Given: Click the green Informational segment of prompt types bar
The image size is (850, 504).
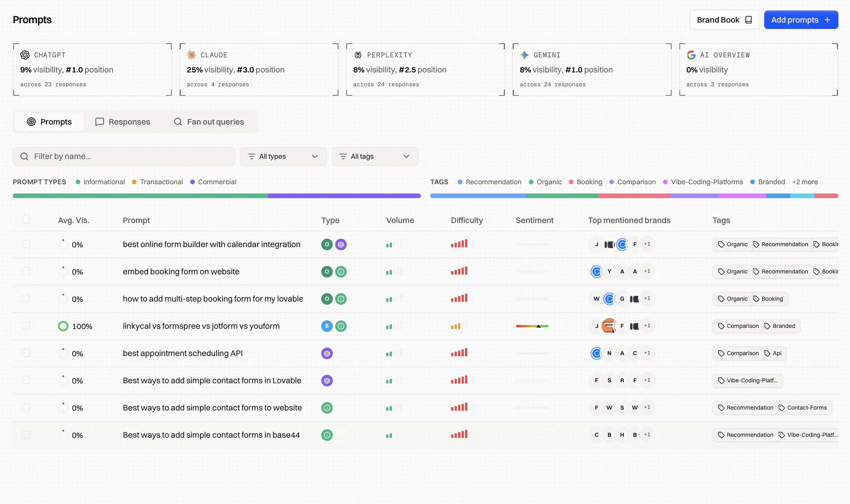Looking at the screenshot, I should tap(140, 196).
